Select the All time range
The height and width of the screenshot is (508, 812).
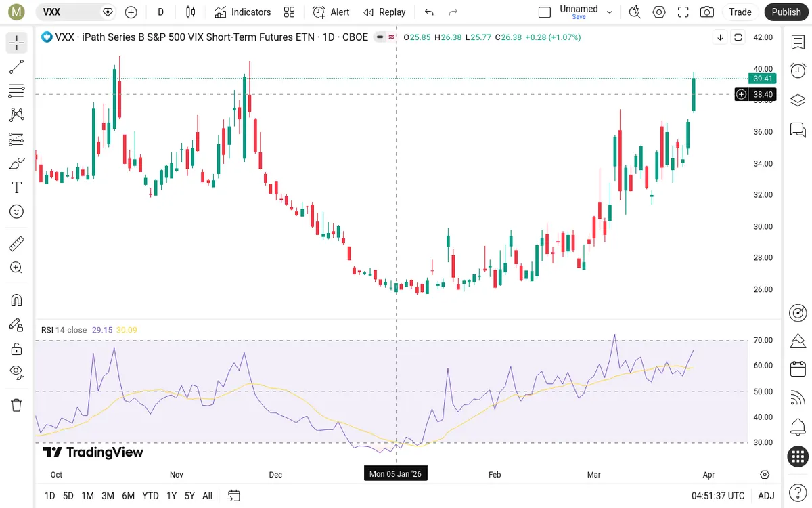[x=207, y=496]
